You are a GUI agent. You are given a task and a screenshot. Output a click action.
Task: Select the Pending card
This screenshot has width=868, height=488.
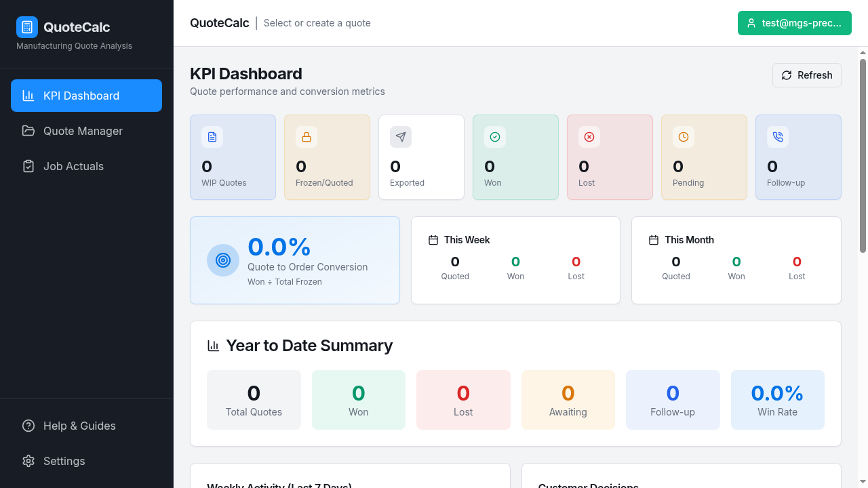tap(704, 157)
